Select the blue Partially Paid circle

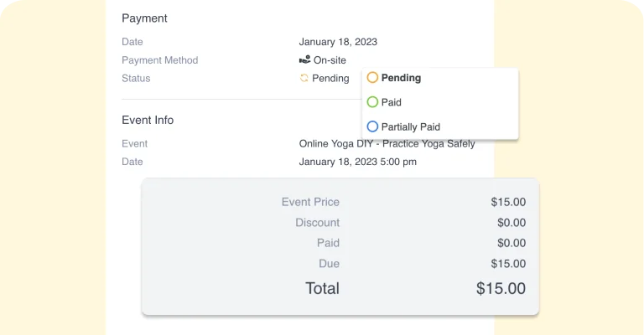[372, 126]
